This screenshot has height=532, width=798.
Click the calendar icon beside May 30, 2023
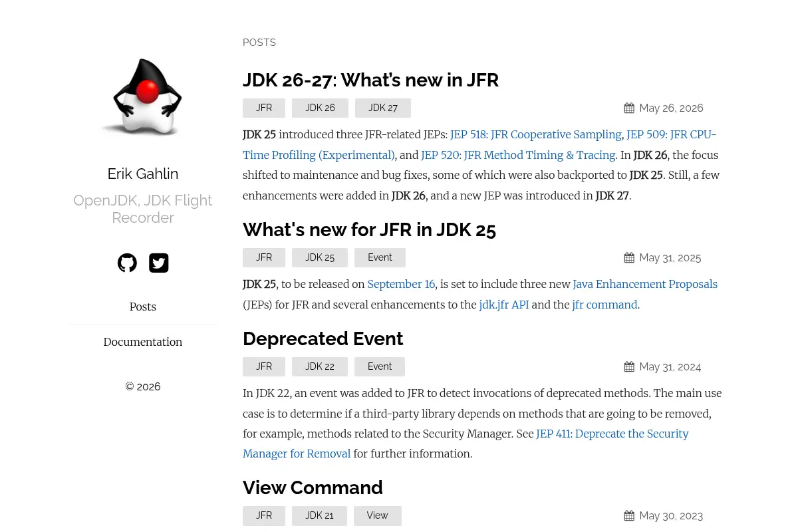629,516
